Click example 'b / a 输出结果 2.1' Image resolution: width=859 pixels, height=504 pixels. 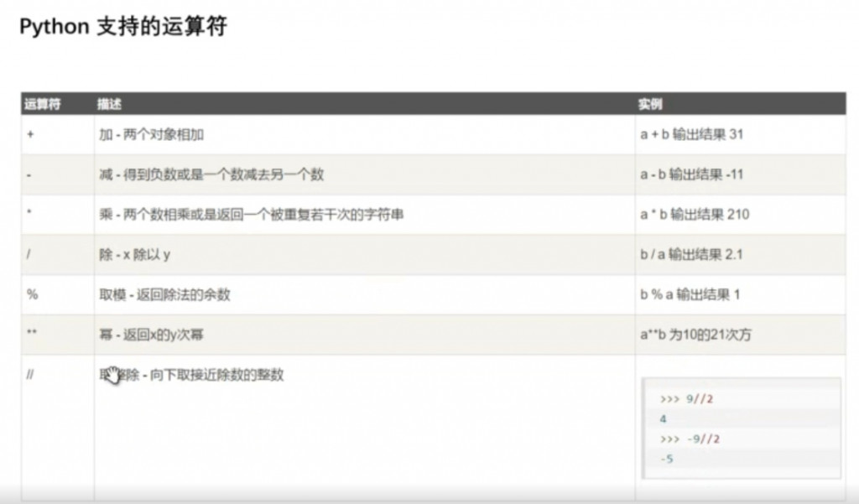(691, 255)
